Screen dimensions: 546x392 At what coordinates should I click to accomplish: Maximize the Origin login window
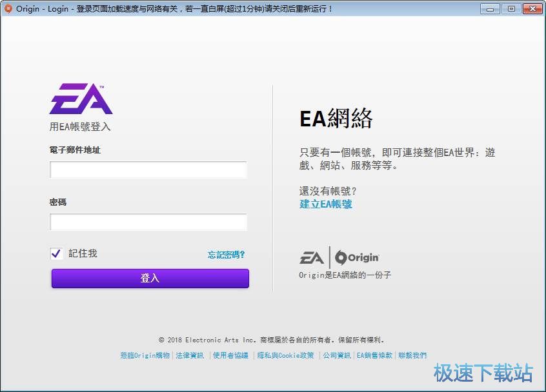511,8
